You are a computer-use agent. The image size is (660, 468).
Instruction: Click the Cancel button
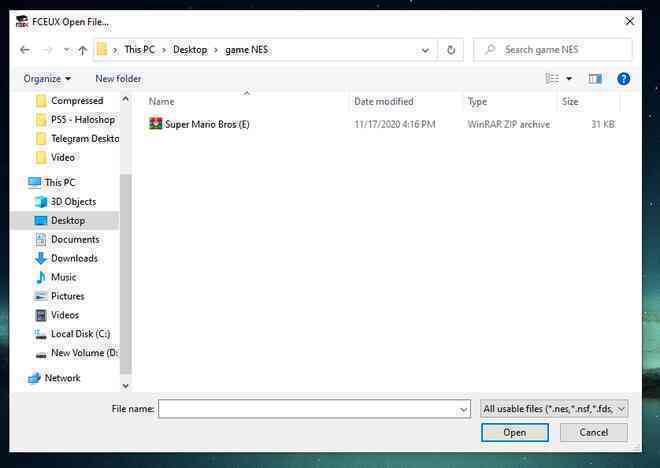click(x=593, y=433)
